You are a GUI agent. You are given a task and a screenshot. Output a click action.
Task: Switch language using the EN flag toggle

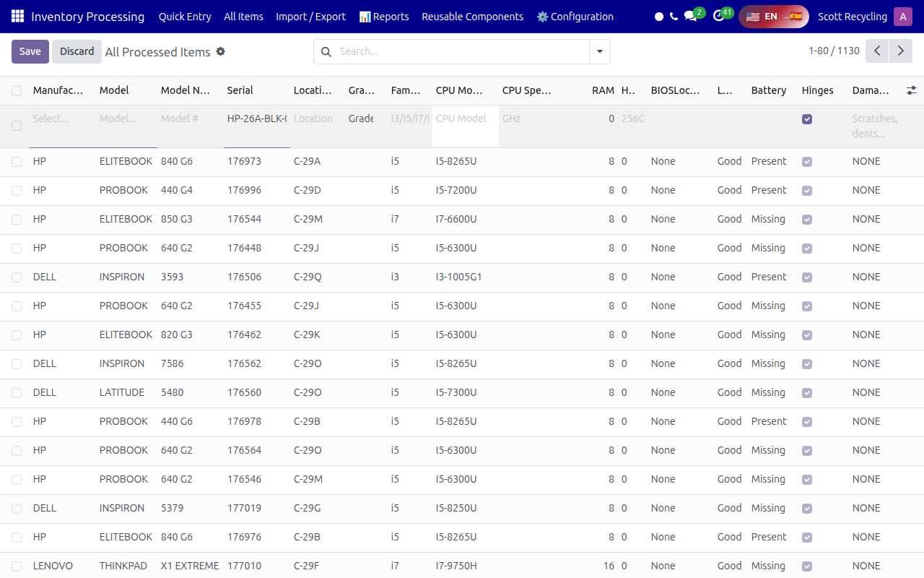[774, 17]
